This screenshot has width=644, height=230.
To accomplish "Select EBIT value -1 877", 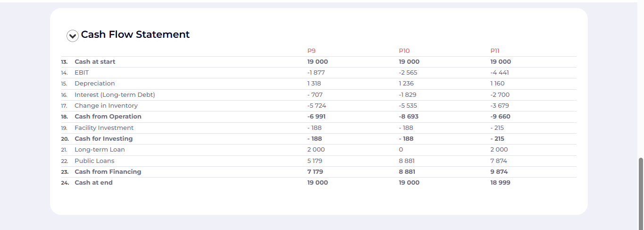I will tap(316, 73).
